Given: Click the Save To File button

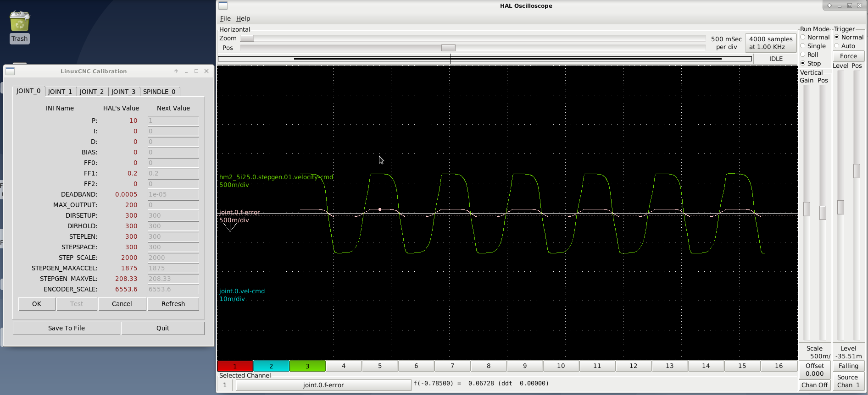Looking at the screenshot, I should point(67,328).
